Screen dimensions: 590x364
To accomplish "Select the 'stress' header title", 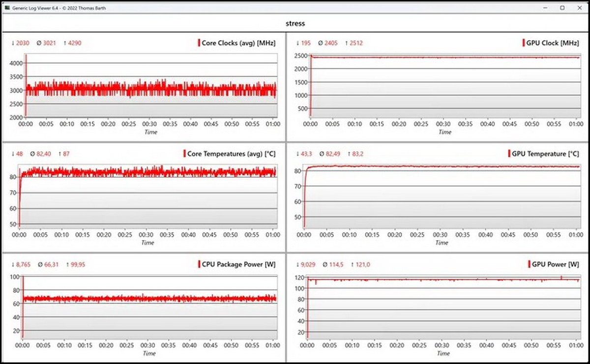I will click(x=295, y=23).
